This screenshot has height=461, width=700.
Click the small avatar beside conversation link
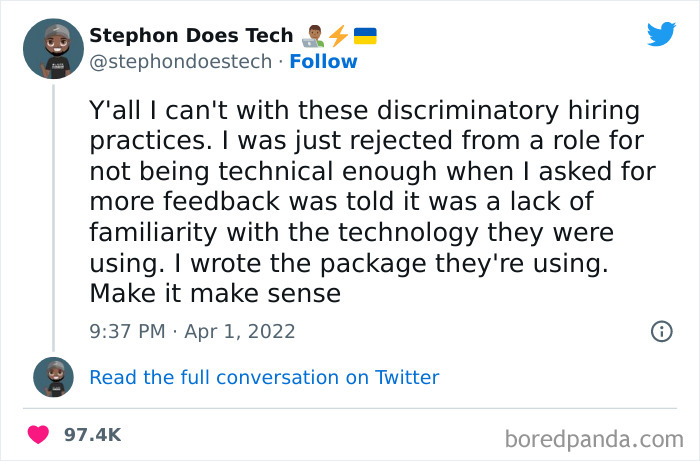[x=53, y=377]
